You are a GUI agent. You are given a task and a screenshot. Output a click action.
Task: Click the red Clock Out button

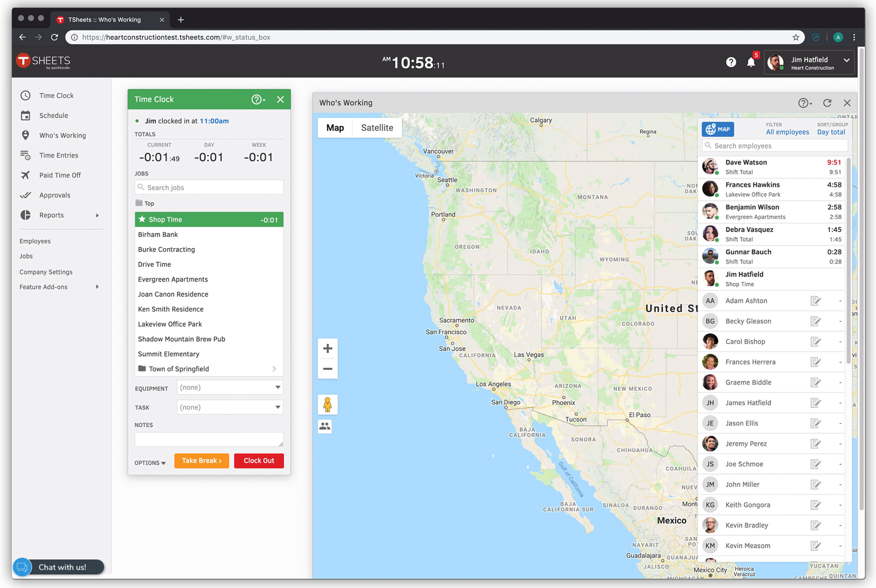(x=259, y=460)
